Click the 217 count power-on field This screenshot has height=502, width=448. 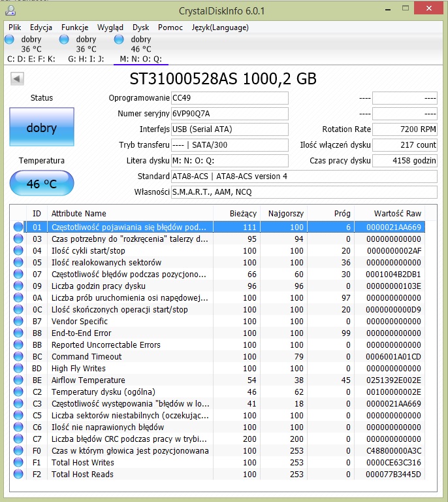click(405, 145)
